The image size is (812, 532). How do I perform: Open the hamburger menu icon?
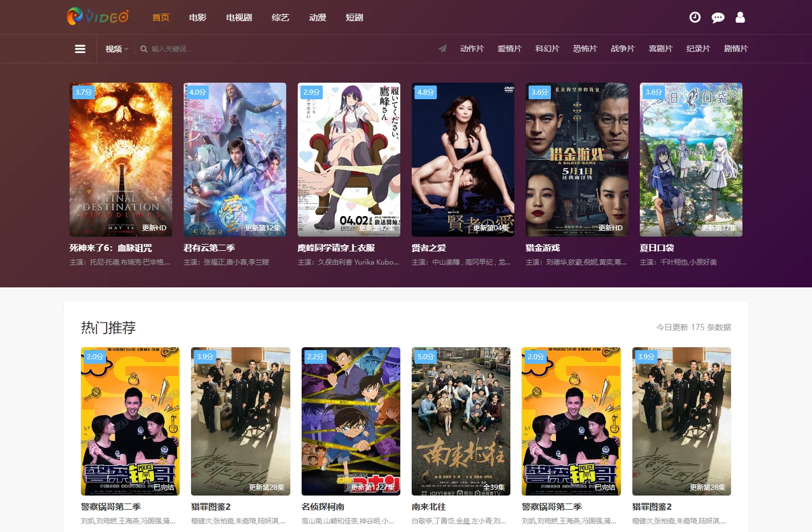tap(80, 49)
